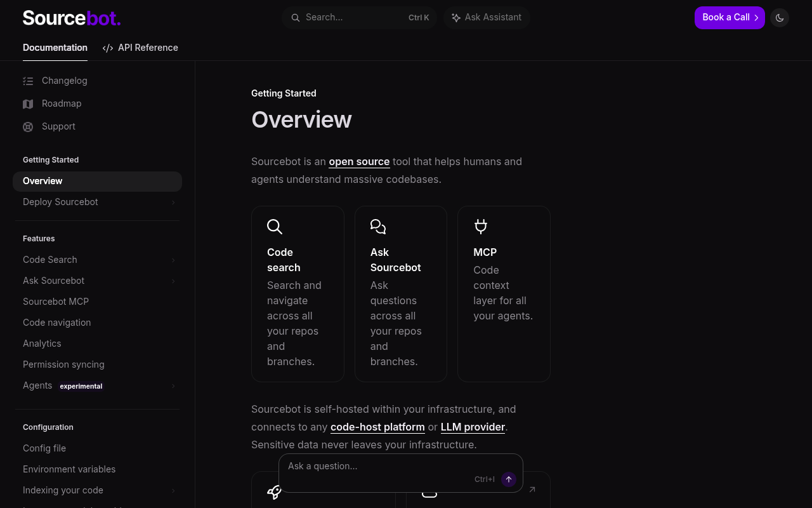This screenshot has width=812, height=508.
Task: Click the MCP plug icon
Action: [x=481, y=227]
